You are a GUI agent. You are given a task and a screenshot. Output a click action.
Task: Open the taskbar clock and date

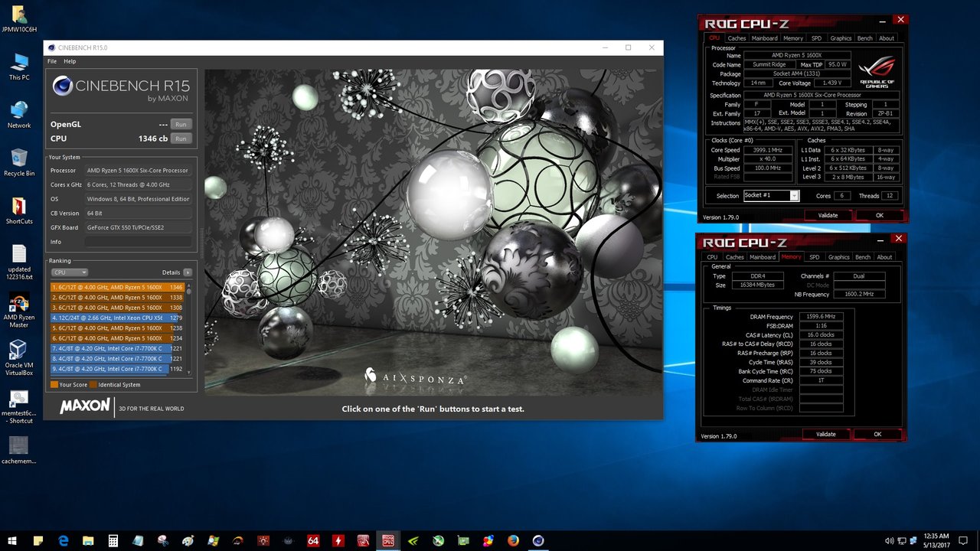click(938, 540)
